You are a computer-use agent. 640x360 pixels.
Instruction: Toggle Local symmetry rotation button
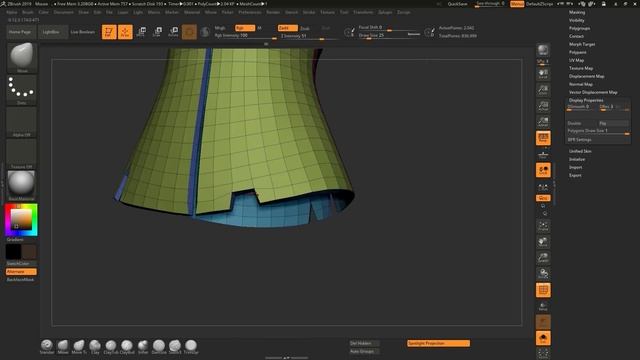point(543,170)
